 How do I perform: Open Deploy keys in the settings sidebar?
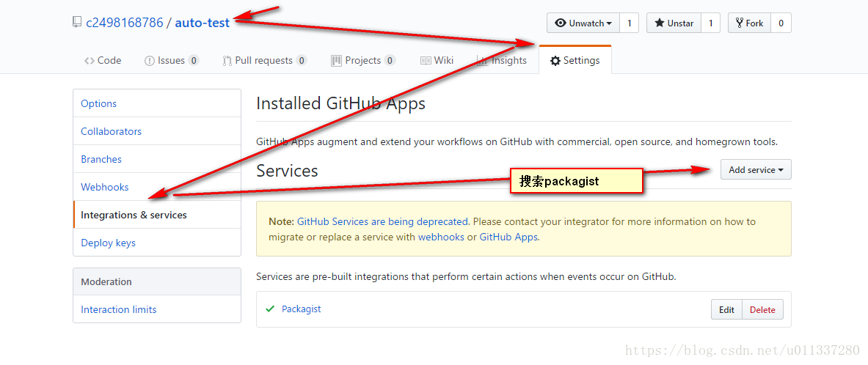coord(157,243)
